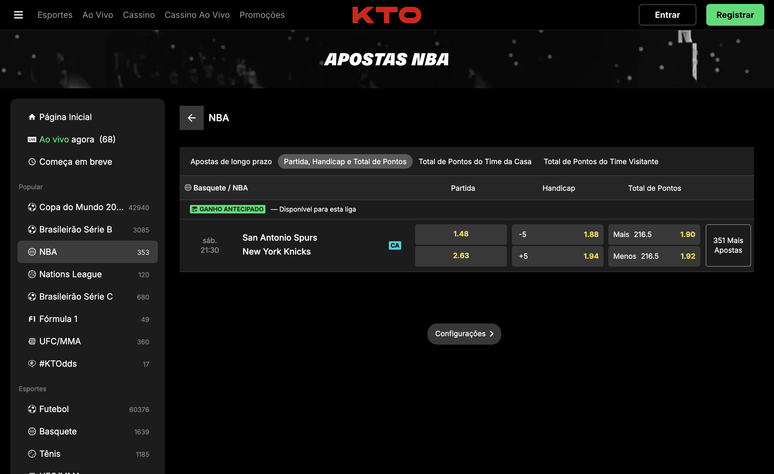Switch to Total de Pontos do Time Visitante tab
This screenshot has width=774, height=474.
pos(601,161)
